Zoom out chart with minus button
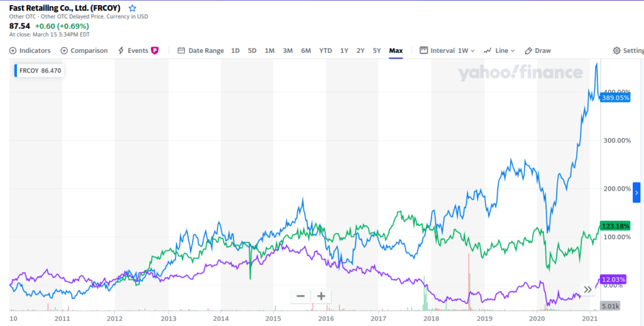The width and height of the screenshot is (644, 326). click(301, 296)
